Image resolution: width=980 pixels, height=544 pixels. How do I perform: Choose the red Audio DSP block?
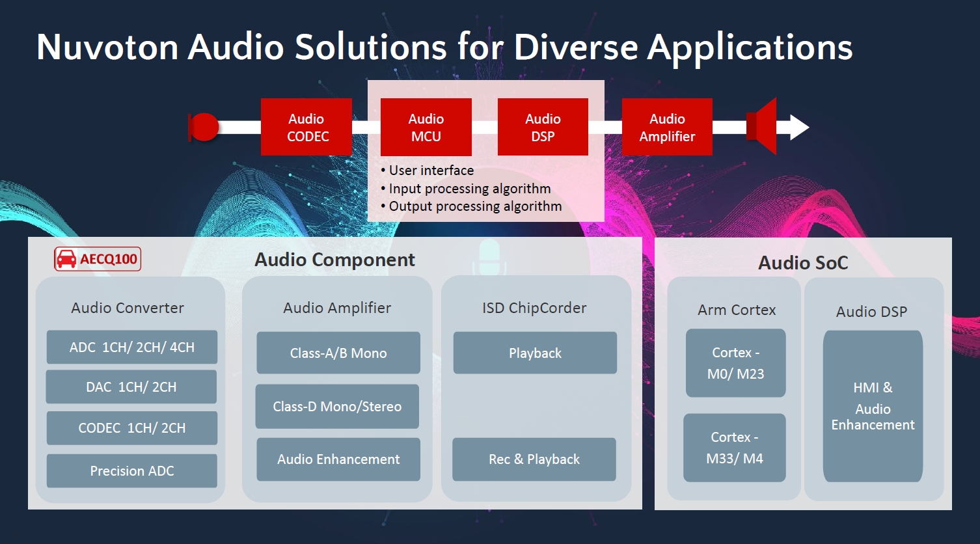coord(543,127)
